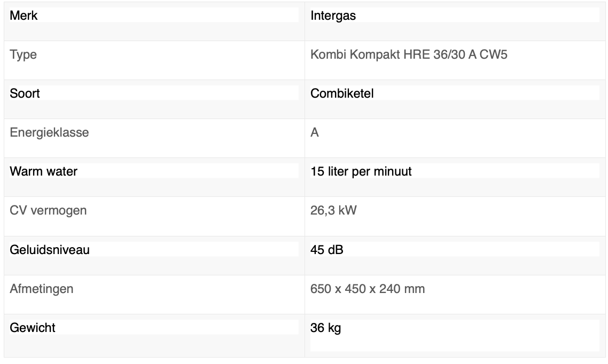608x364 pixels.
Task: Click the Merk label field
Action: (x=154, y=15)
